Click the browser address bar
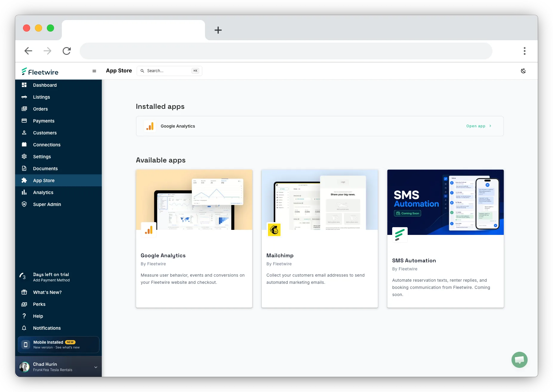553x392 pixels. [286, 51]
